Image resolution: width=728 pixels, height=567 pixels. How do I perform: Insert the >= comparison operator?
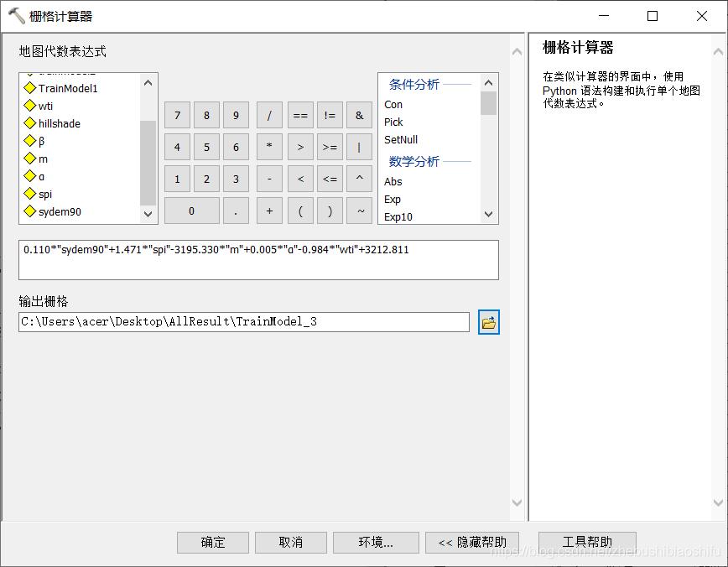click(330, 147)
